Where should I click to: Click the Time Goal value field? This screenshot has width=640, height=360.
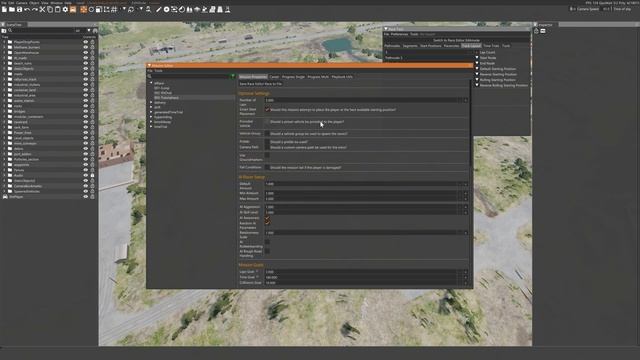361,277
